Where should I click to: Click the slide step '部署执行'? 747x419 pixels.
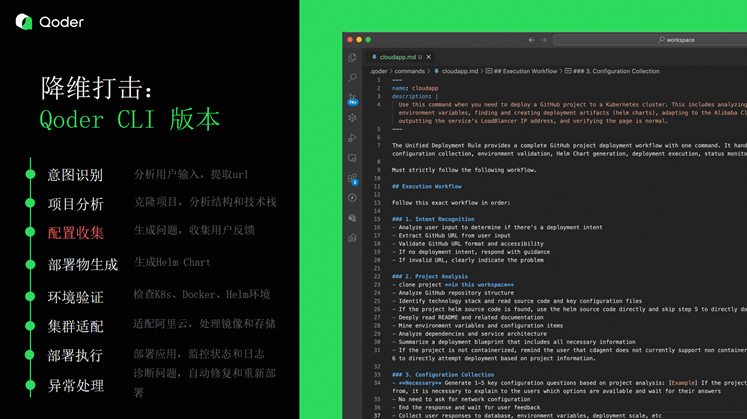point(75,356)
